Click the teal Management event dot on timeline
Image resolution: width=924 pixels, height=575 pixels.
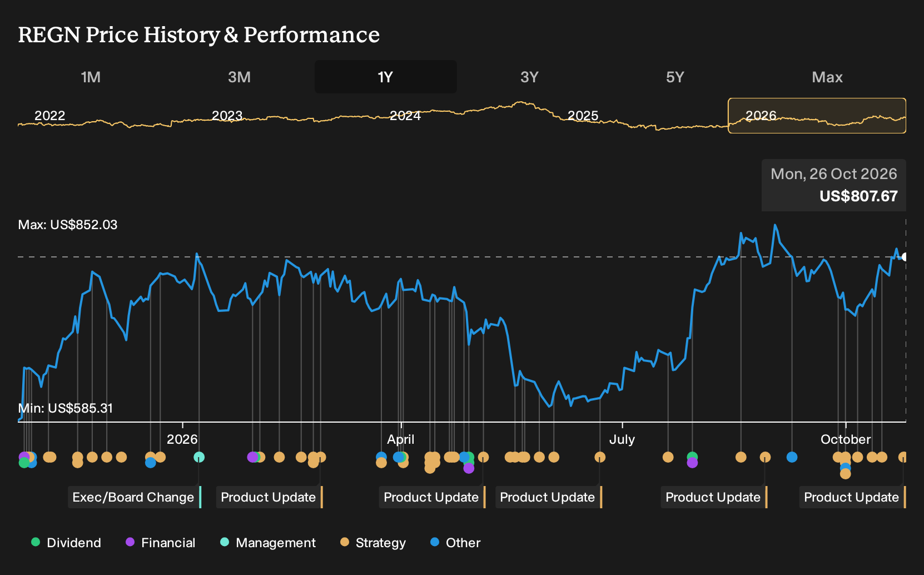[199, 457]
